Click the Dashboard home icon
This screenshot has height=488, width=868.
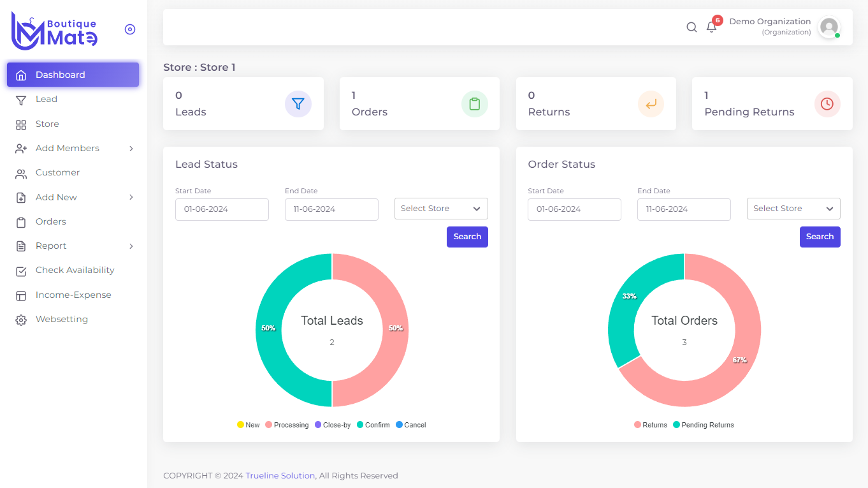(21, 75)
